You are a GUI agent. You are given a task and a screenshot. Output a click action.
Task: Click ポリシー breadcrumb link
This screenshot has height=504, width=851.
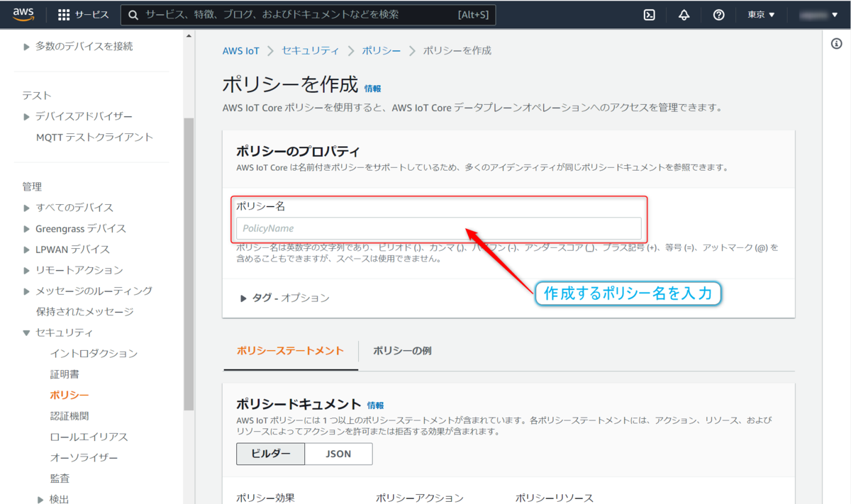tap(382, 50)
